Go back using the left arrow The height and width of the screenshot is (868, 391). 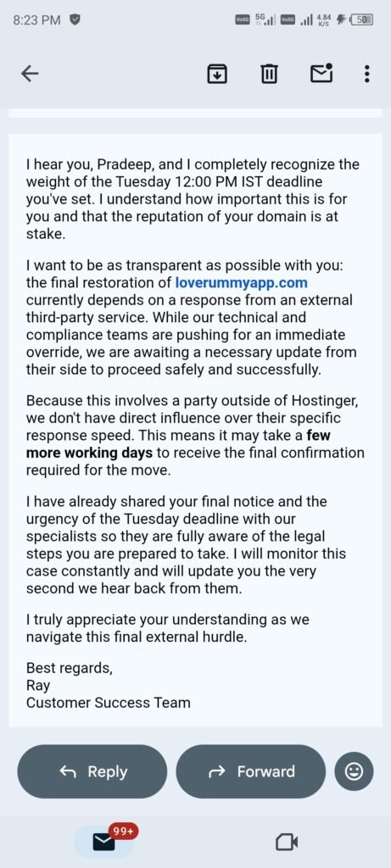[30, 73]
